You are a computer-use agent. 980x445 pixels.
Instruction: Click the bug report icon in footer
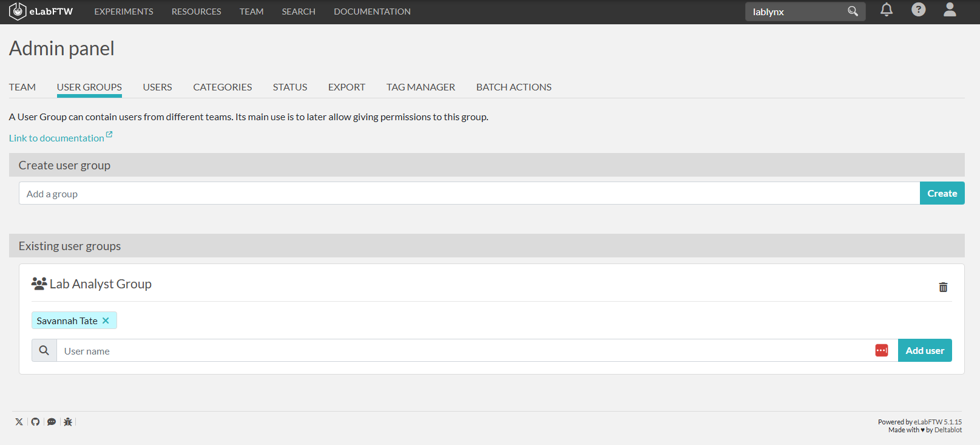click(x=68, y=422)
